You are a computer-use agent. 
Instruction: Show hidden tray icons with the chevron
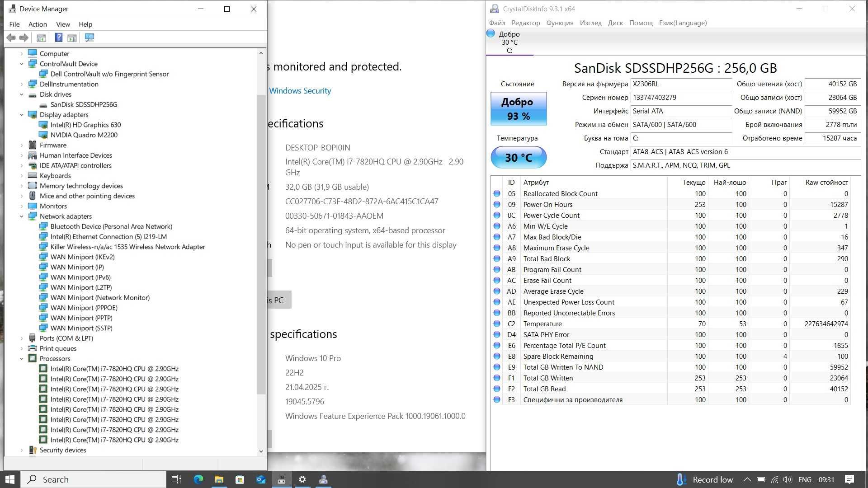(747, 480)
